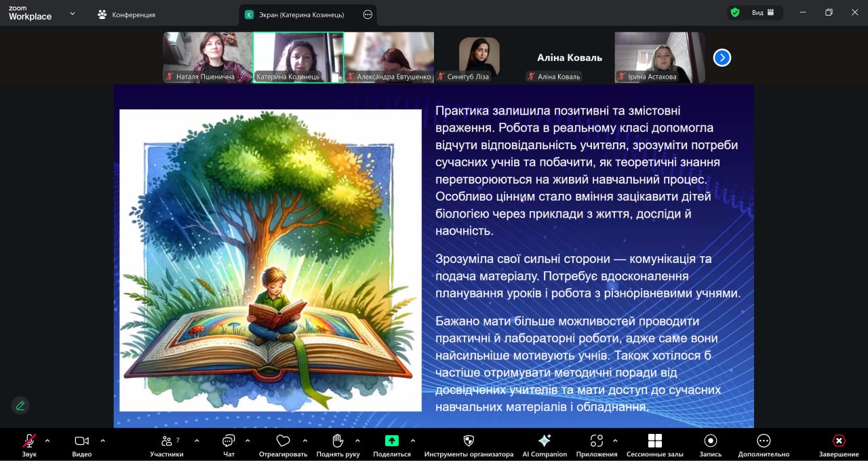Expand audio options arrow next to Звук
The height and width of the screenshot is (461, 868).
[47, 440]
